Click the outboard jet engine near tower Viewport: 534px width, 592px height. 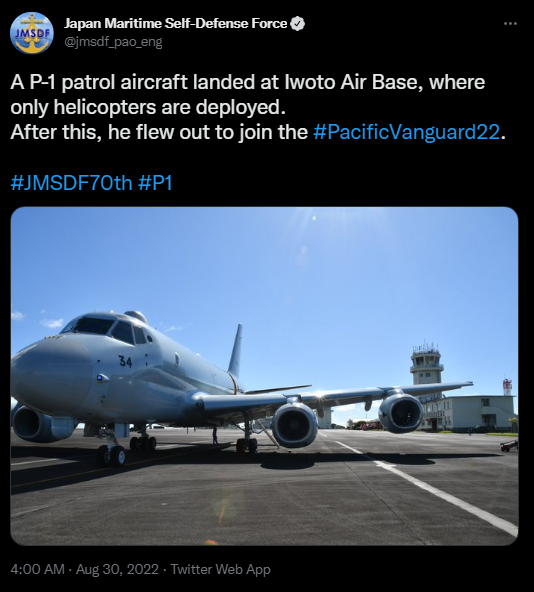(401, 413)
